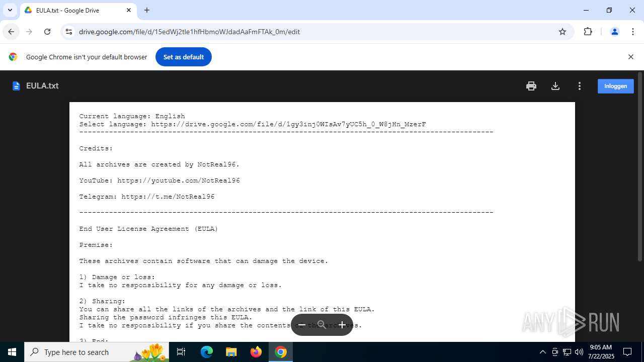Select the EULA.txt - Google Drive tab

click(x=78, y=10)
